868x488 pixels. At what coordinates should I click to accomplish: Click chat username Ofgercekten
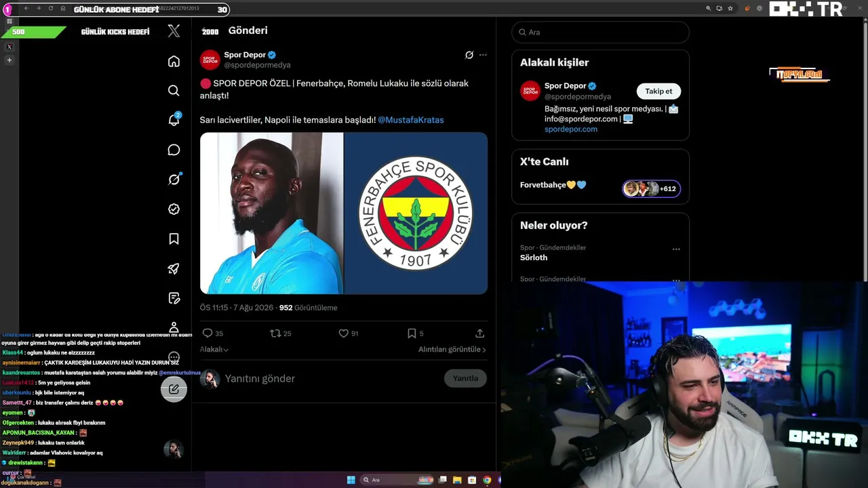[18, 423]
